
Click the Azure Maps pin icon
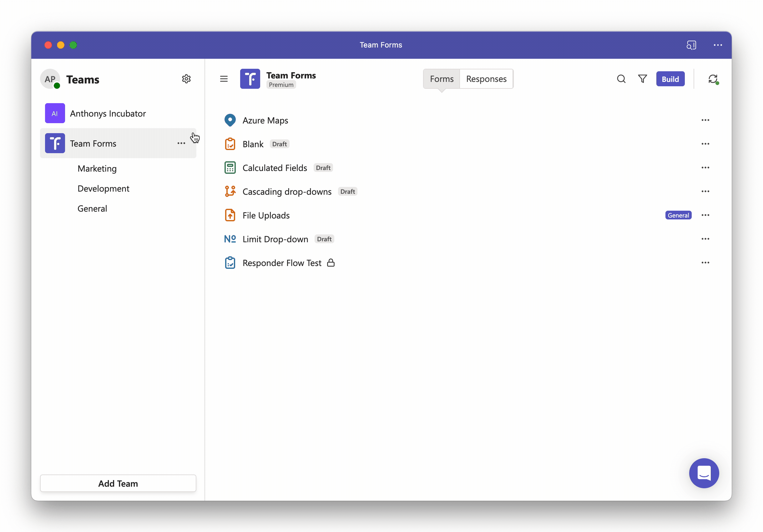(x=230, y=120)
